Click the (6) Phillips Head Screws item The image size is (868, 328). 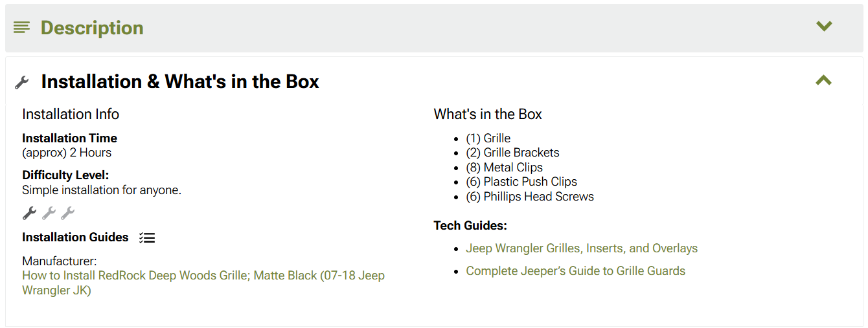[x=530, y=197]
